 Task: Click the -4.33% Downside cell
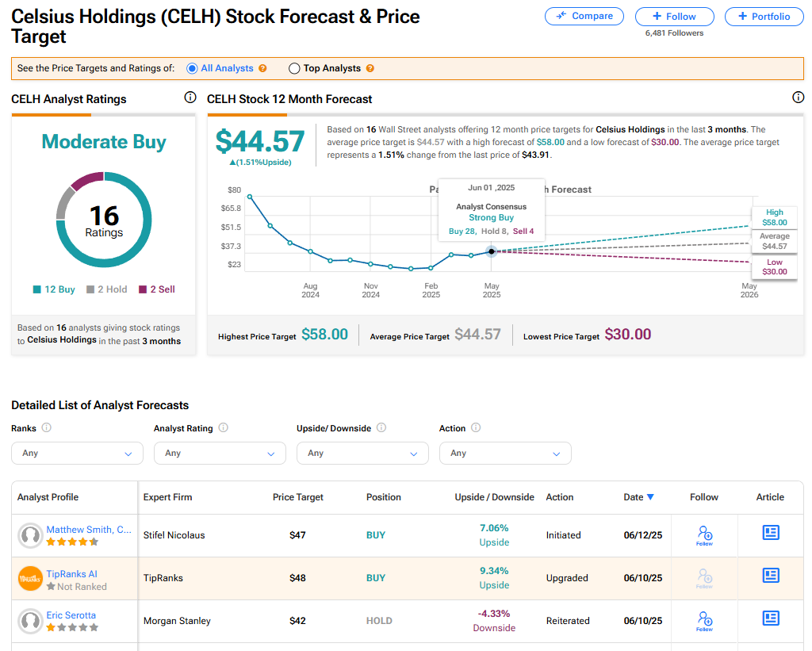(x=494, y=621)
